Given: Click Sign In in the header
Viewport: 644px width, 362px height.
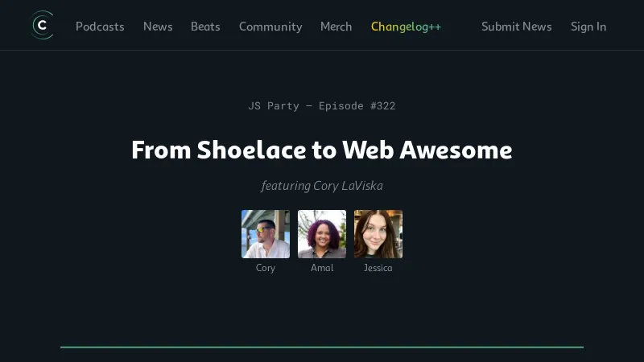Looking at the screenshot, I should [588, 27].
